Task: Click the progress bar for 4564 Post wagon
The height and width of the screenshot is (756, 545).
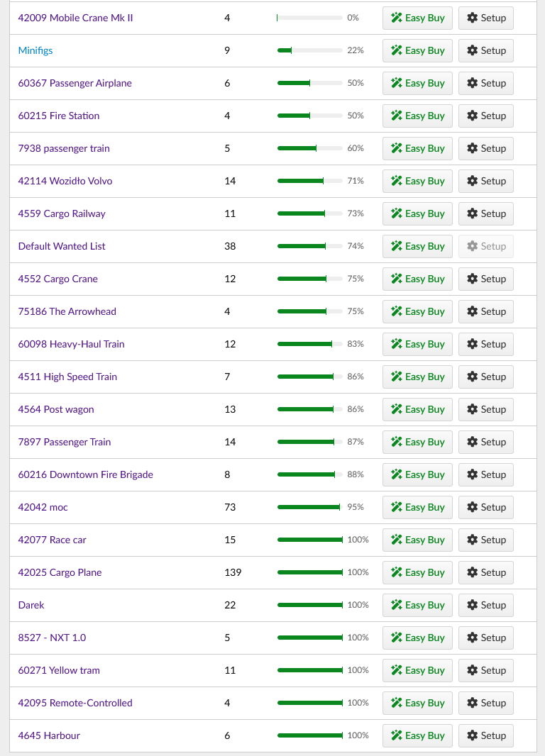Action: [309, 409]
